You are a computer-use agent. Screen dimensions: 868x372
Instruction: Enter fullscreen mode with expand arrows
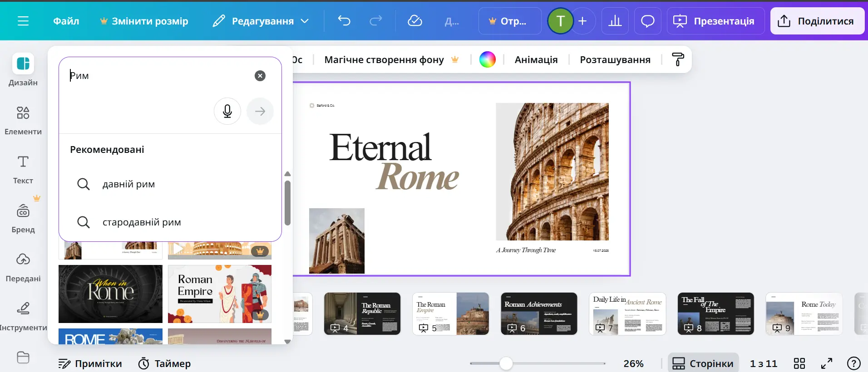click(827, 363)
